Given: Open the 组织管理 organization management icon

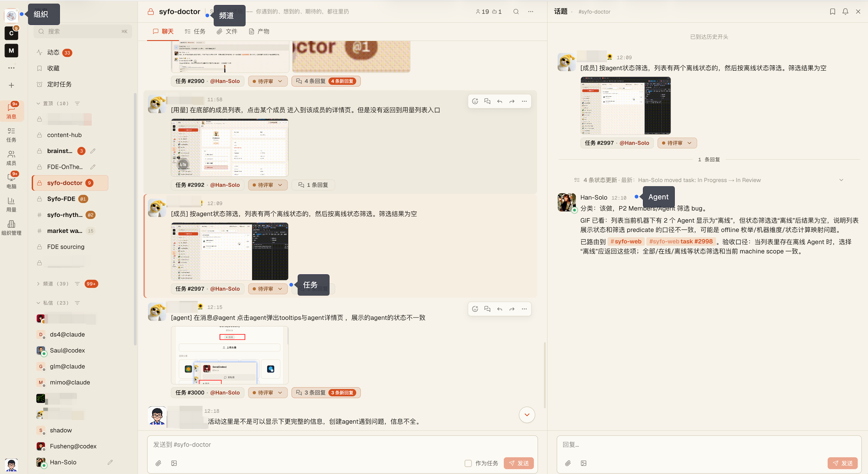Looking at the screenshot, I should click(12, 228).
